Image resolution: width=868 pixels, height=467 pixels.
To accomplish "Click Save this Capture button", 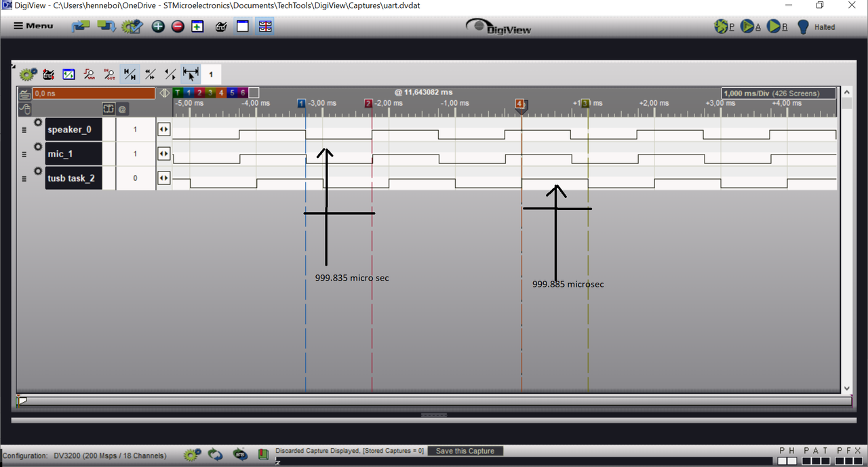I will [465, 451].
